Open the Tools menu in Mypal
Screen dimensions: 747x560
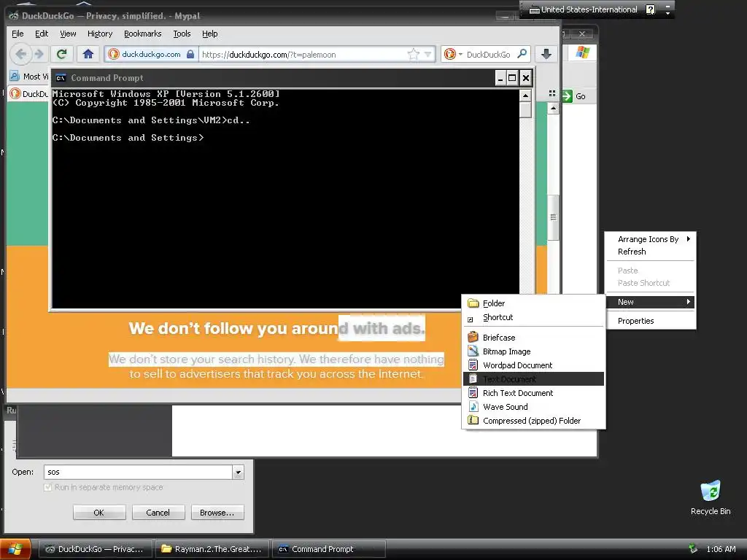pyautogui.click(x=182, y=34)
